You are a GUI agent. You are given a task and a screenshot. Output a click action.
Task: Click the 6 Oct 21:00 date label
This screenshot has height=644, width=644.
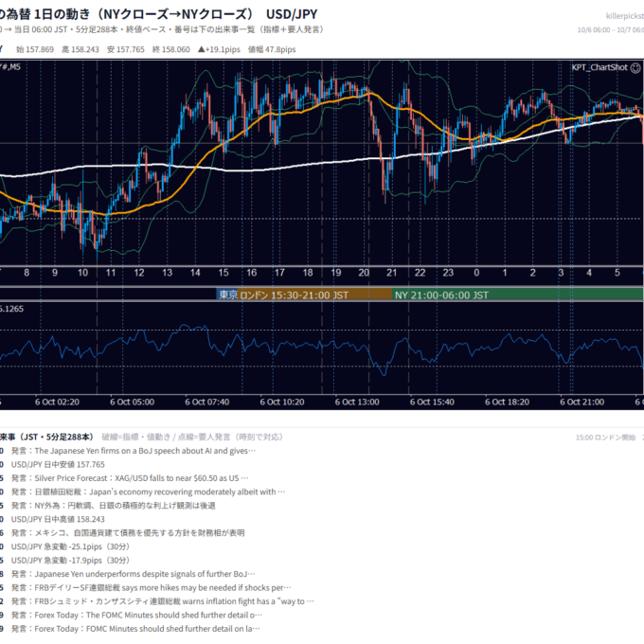582,402
